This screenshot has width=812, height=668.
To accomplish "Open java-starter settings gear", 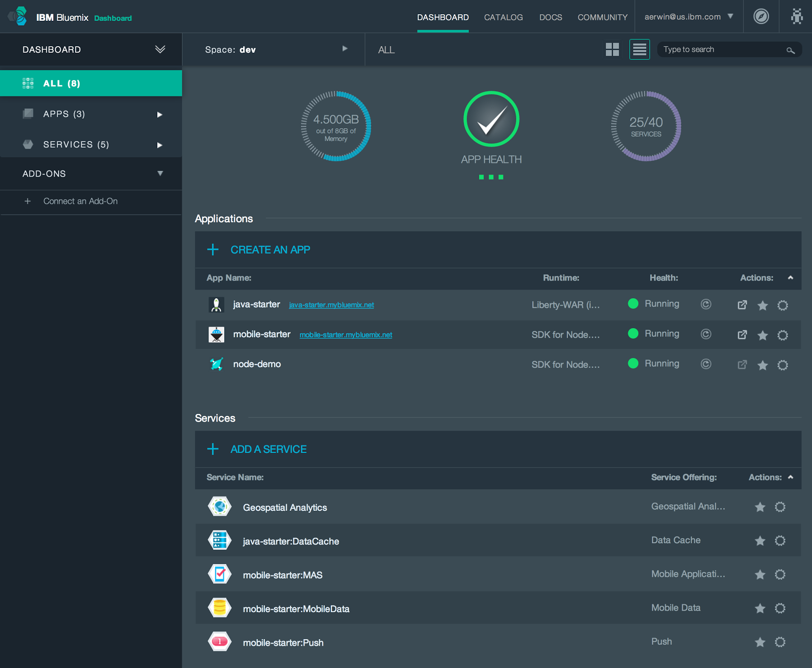I will pos(783,305).
